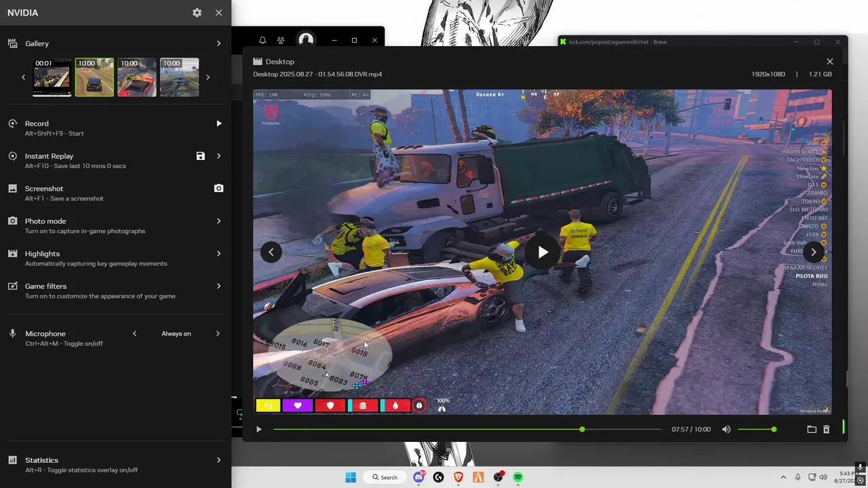Switch microphone mode with right arrow
The image size is (868, 488).
coord(218,333)
